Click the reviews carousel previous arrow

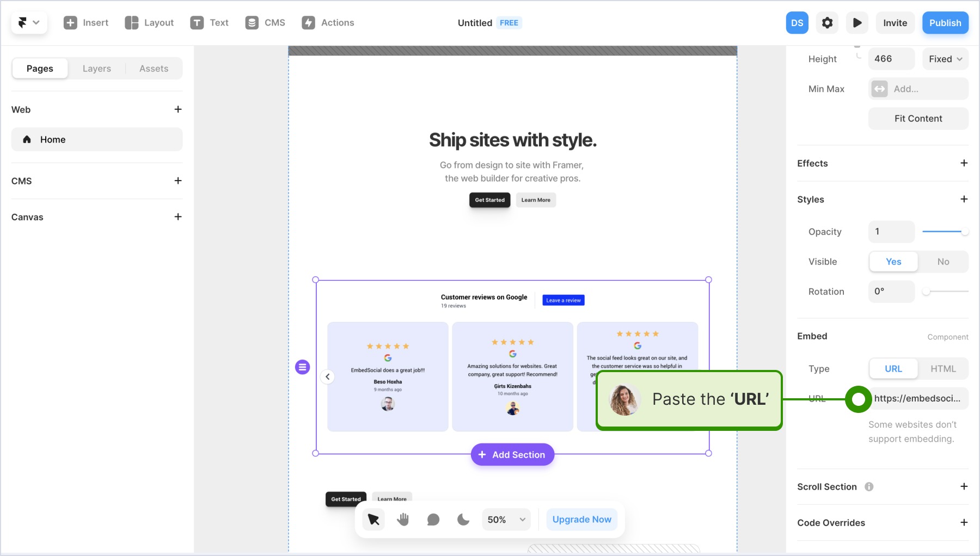tap(327, 376)
